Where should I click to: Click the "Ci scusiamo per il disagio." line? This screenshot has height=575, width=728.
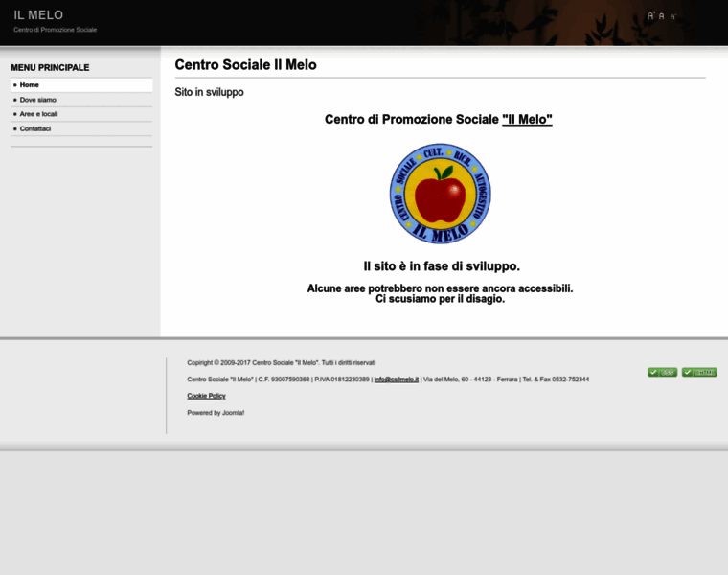click(440, 299)
